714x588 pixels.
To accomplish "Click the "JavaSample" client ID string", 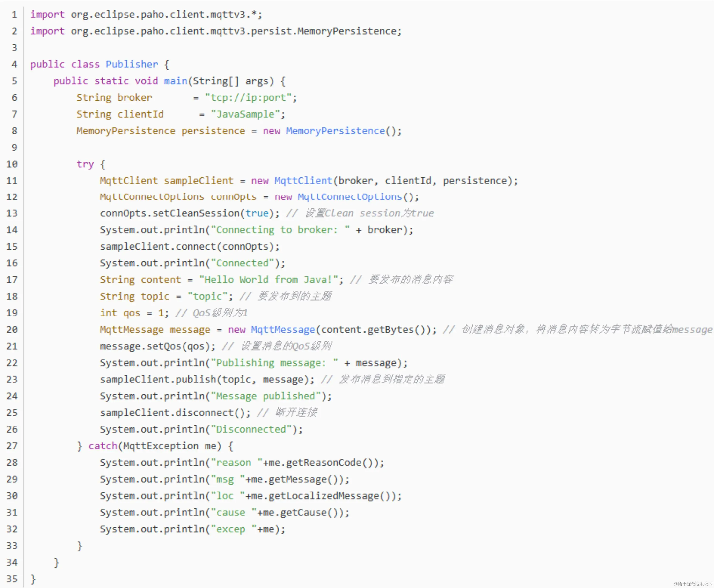I will (245, 114).
